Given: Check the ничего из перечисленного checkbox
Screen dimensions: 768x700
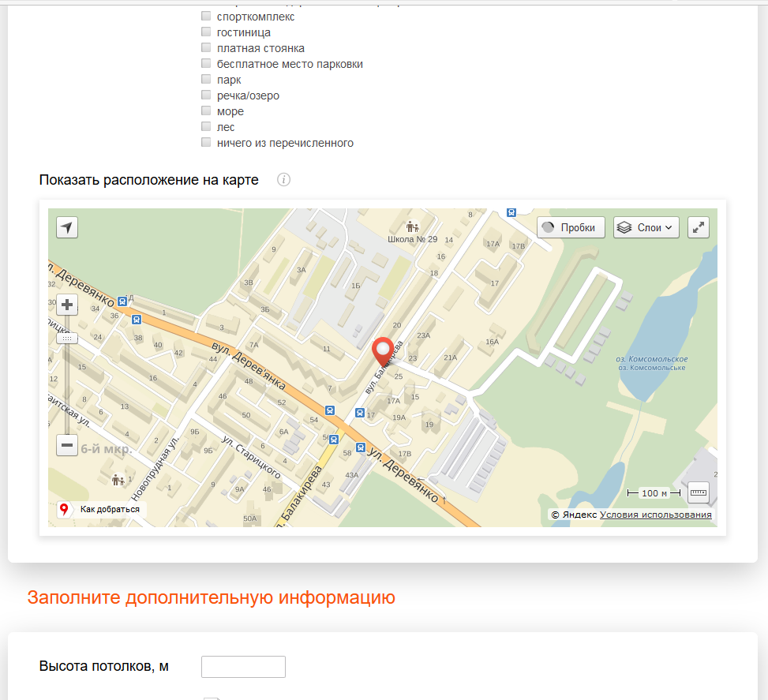Looking at the screenshot, I should point(206,142).
